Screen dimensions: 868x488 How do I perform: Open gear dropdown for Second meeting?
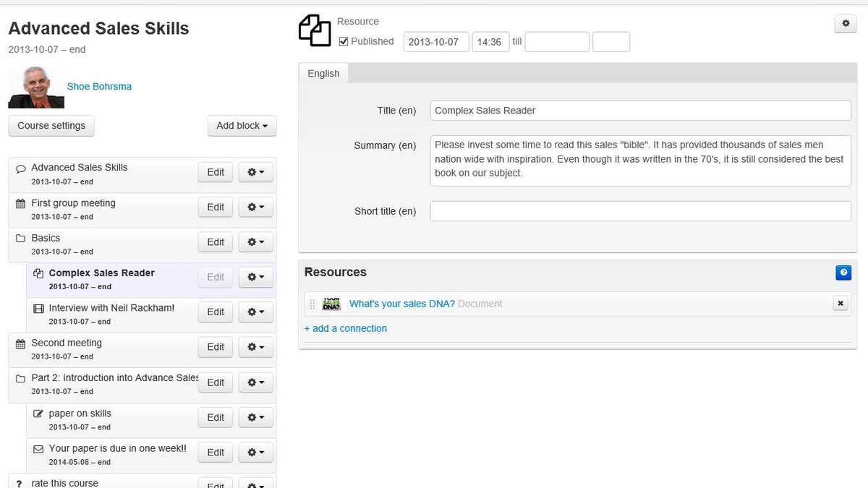[256, 347]
